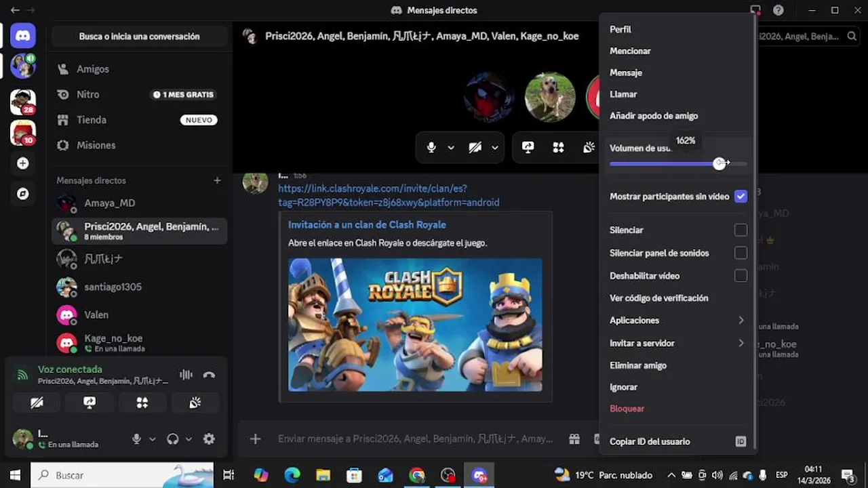Open activities in the voice panel
Image resolution: width=868 pixels, height=488 pixels.
pyautogui.click(x=142, y=403)
